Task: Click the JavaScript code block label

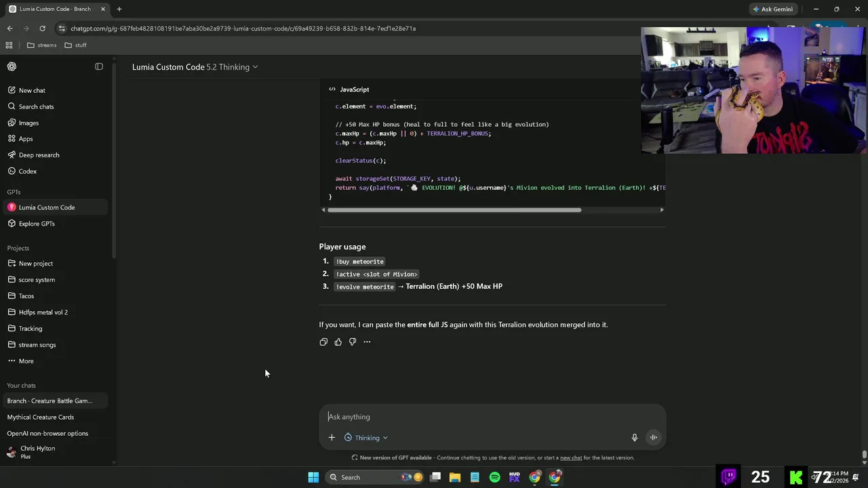Action: click(x=355, y=89)
